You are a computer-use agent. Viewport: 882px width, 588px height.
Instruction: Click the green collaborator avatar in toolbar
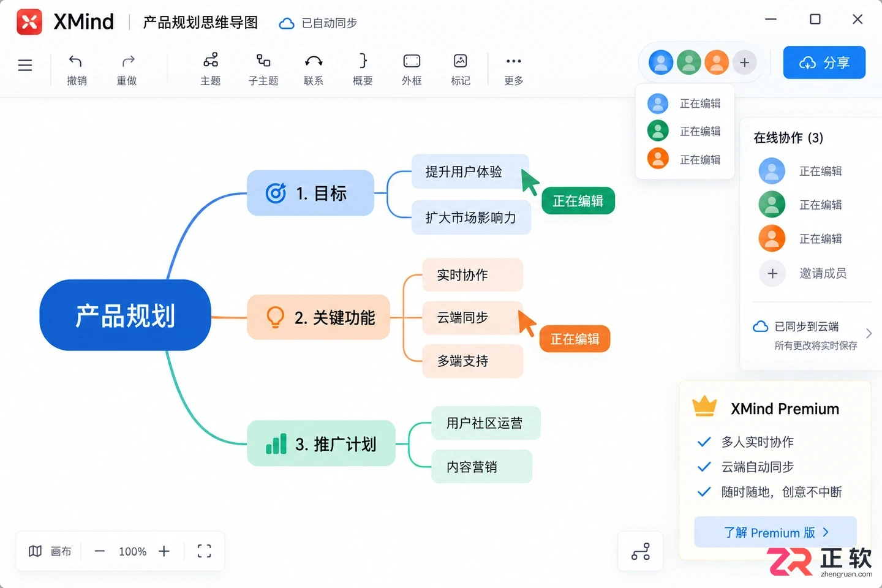point(689,62)
